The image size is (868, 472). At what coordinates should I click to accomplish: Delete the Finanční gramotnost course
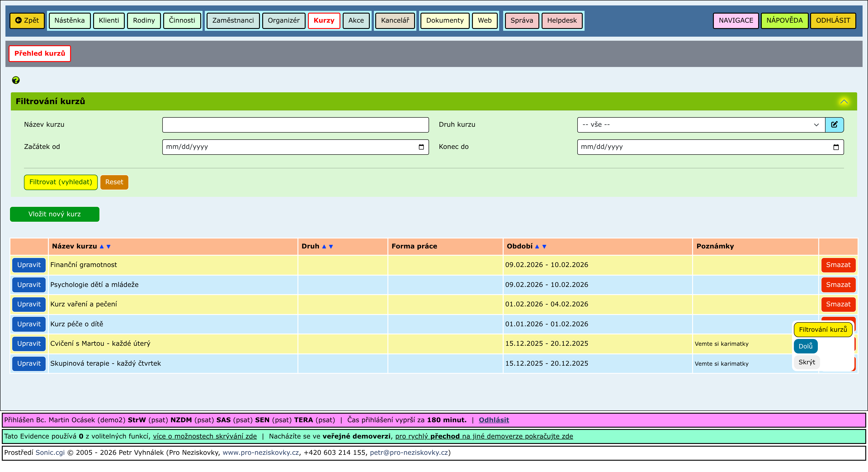coord(838,265)
